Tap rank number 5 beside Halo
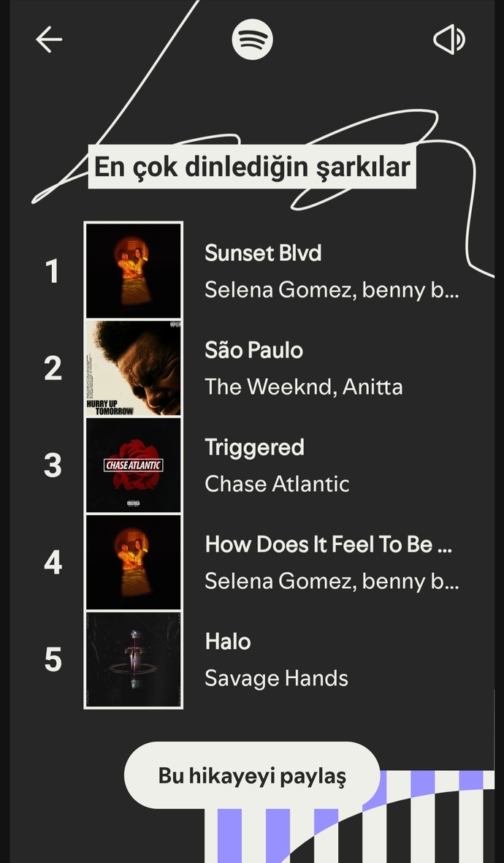 (x=53, y=660)
